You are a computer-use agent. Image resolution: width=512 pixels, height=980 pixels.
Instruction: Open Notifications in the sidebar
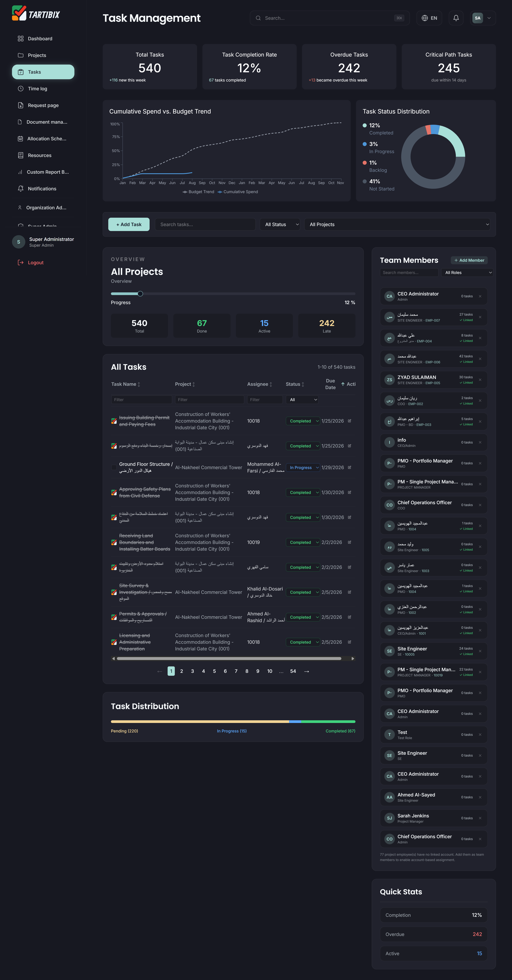tap(43, 189)
